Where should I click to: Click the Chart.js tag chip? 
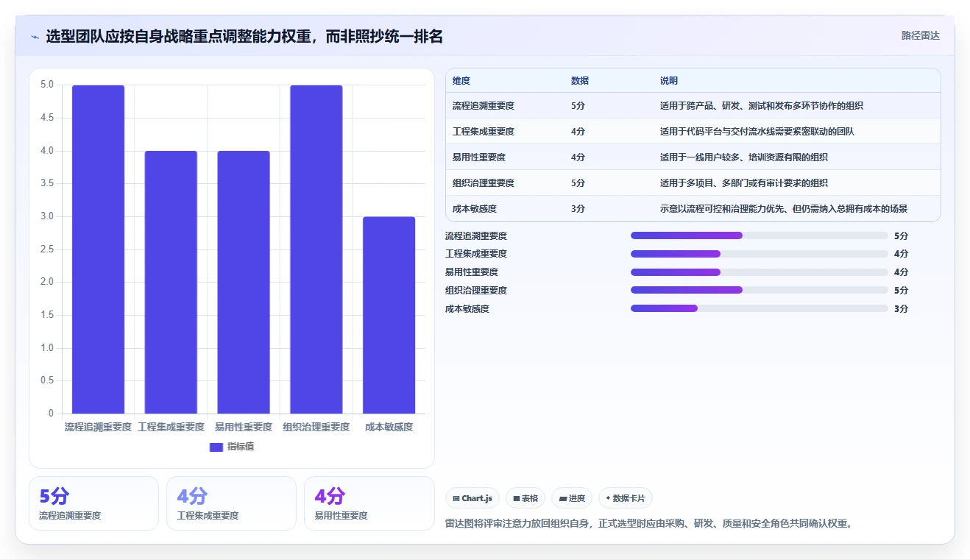pos(472,498)
